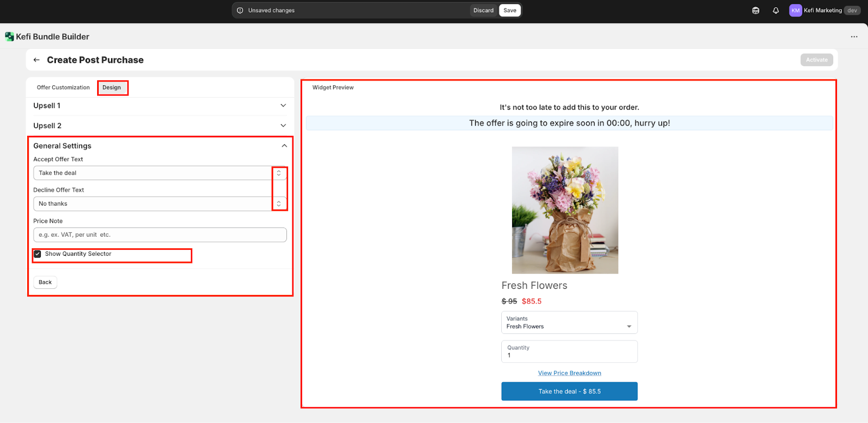Click the KM account avatar
The height and width of the screenshot is (423, 868).
[795, 10]
